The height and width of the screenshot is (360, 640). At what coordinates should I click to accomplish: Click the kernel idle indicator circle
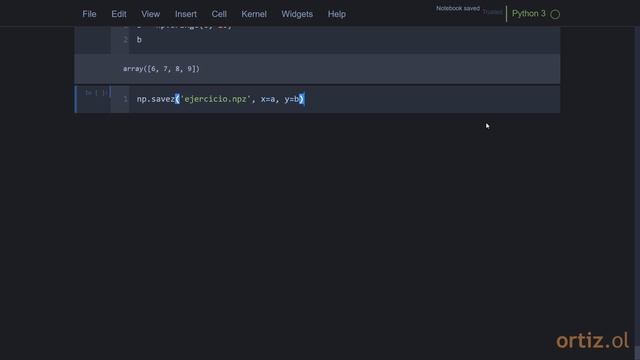555,14
